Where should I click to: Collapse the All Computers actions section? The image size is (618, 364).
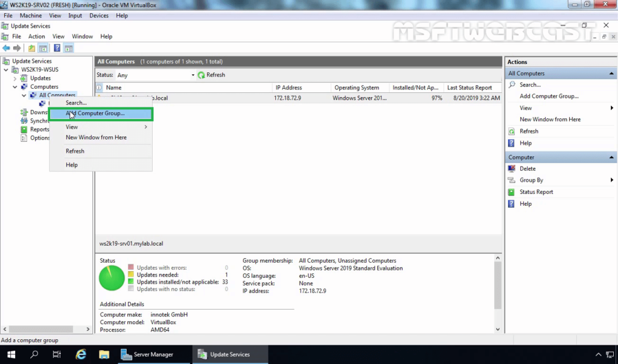[611, 74]
